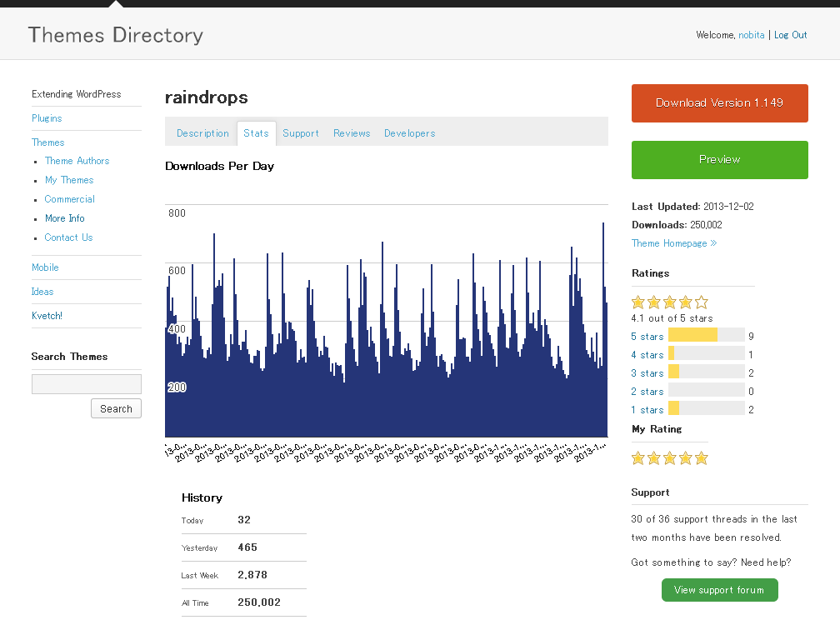Click the Yesterday value 465

pos(247,547)
